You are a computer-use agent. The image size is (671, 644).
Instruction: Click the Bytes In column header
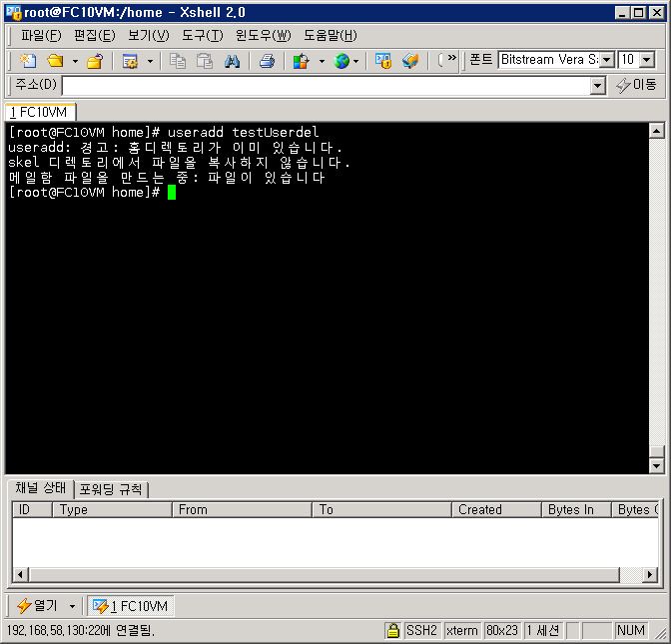(x=576, y=509)
